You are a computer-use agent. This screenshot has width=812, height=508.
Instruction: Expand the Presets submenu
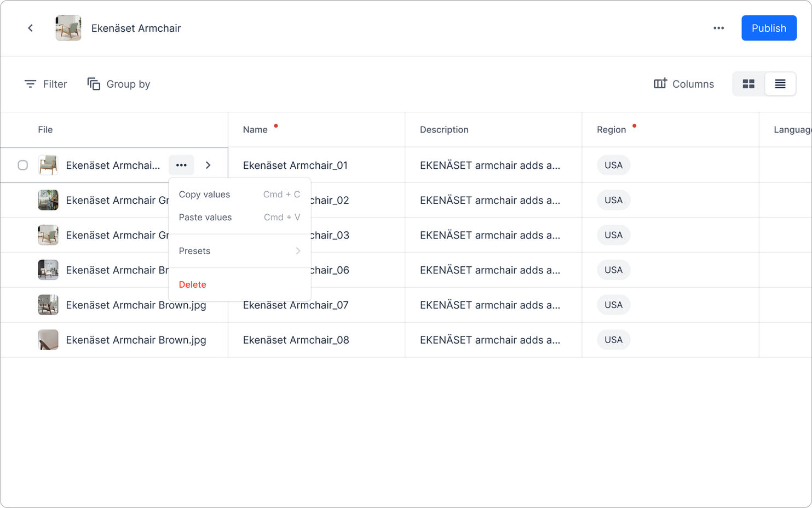pyautogui.click(x=239, y=251)
